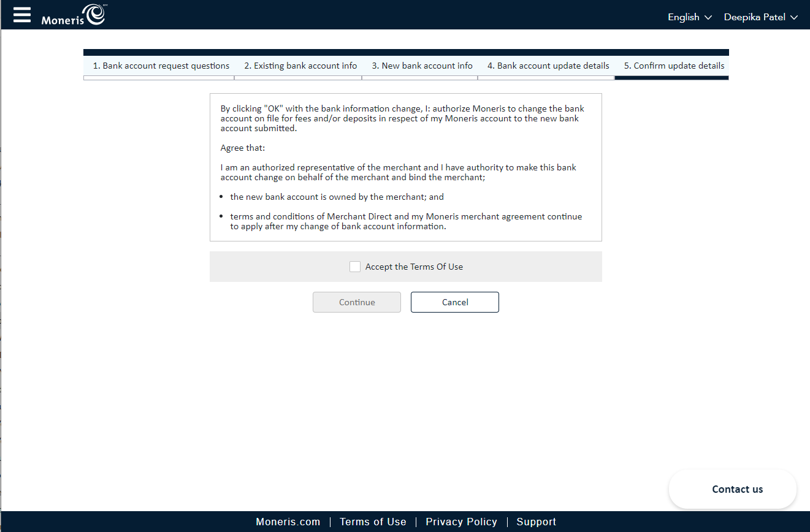The image size is (810, 532).
Task: Click the Continue button
Action: (x=357, y=302)
